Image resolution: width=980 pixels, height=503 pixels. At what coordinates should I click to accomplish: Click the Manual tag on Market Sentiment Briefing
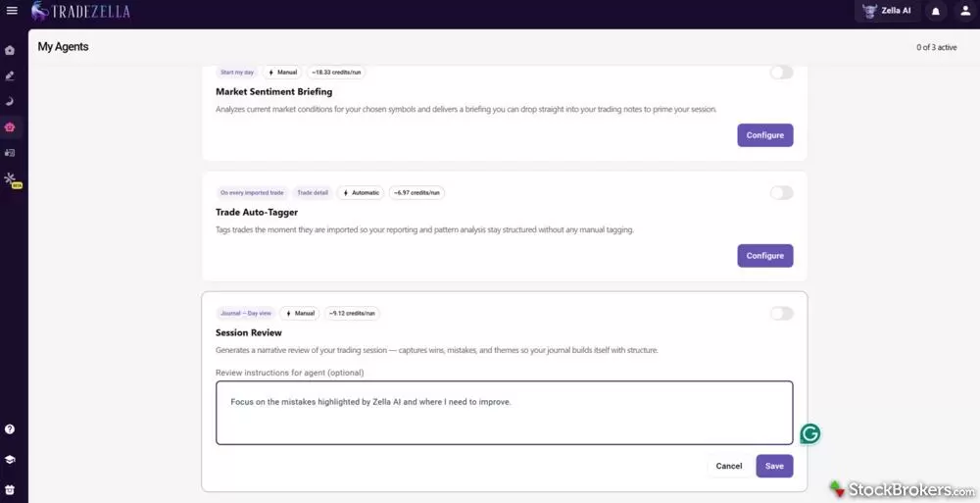pos(282,73)
